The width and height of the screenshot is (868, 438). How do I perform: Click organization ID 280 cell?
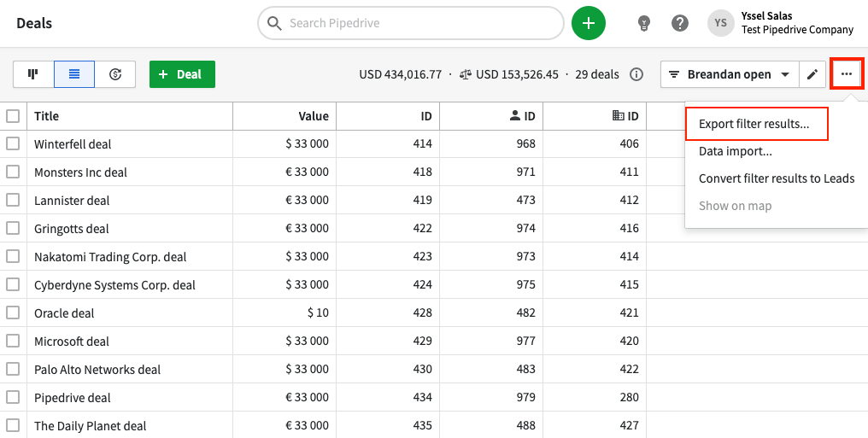click(x=630, y=398)
